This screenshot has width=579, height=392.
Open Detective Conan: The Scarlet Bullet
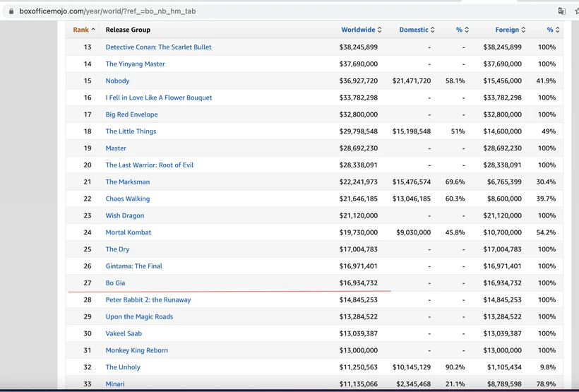coord(158,47)
